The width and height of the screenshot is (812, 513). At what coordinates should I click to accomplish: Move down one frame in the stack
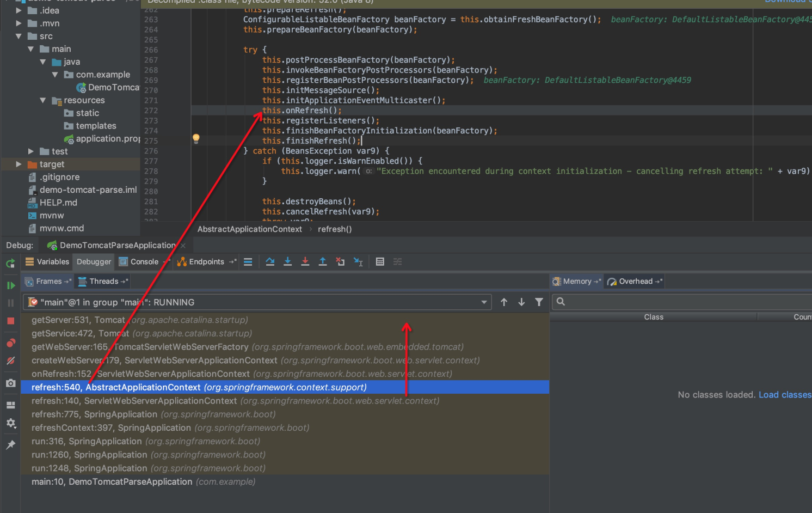click(521, 302)
